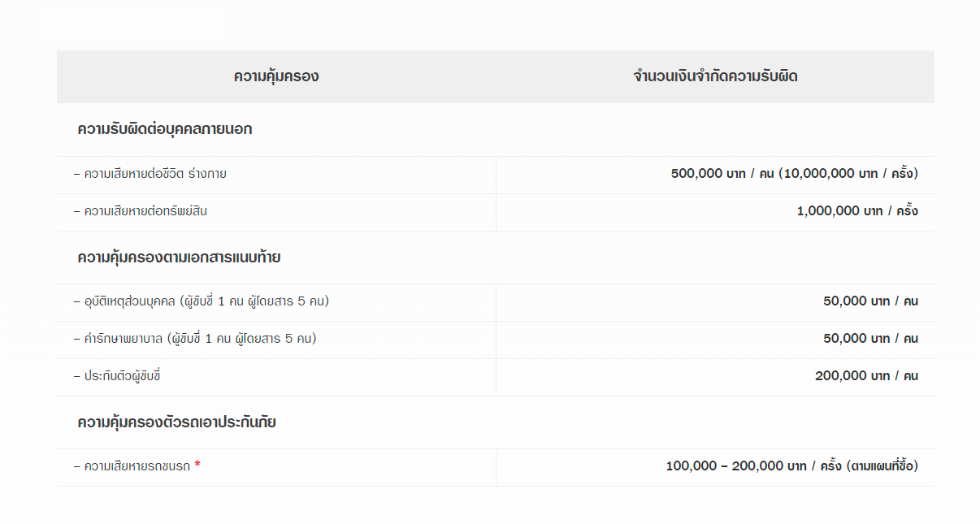Click the 1,000,000 บาท / ครั้ง amount
The image size is (980, 524).
pyautogui.click(x=857, y=211)
